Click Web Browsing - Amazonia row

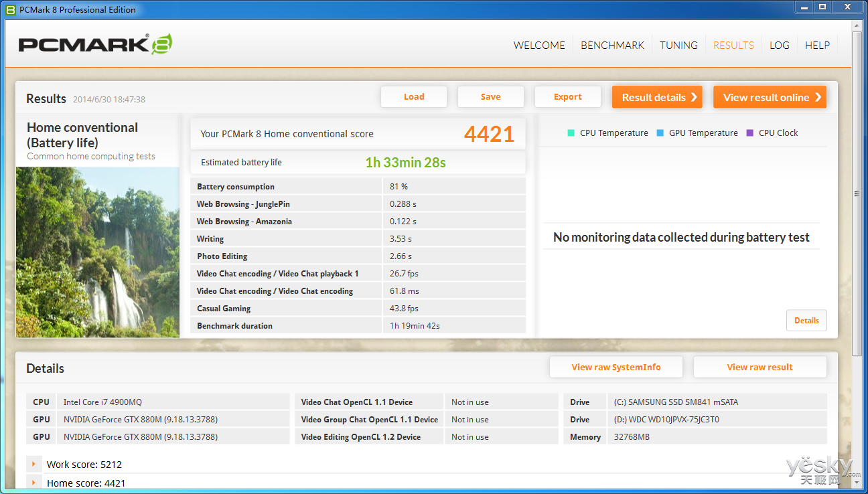point(358,221)
